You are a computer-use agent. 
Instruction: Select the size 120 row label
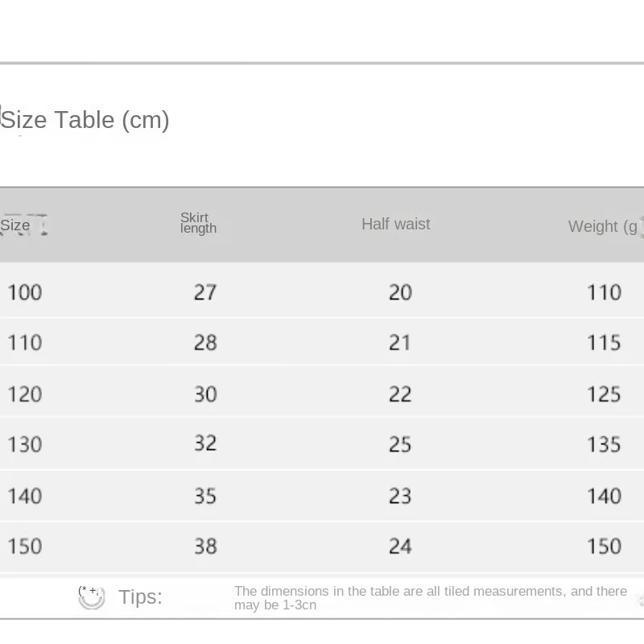[x=25, y=394]
